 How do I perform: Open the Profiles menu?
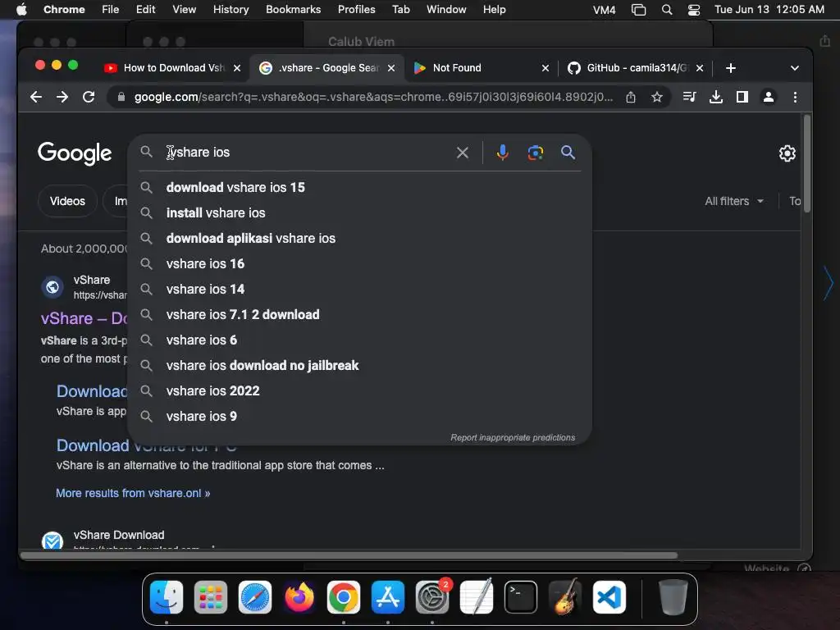356,10
